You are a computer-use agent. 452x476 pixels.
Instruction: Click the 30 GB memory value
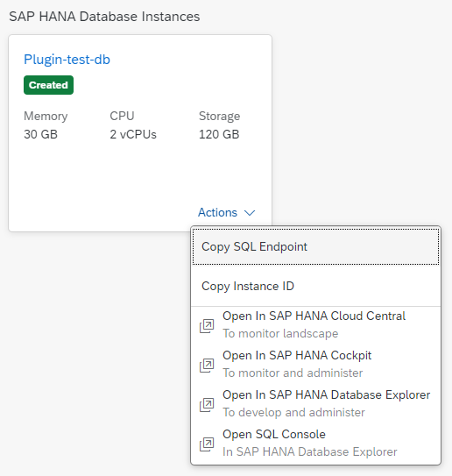tap(40, 134)
